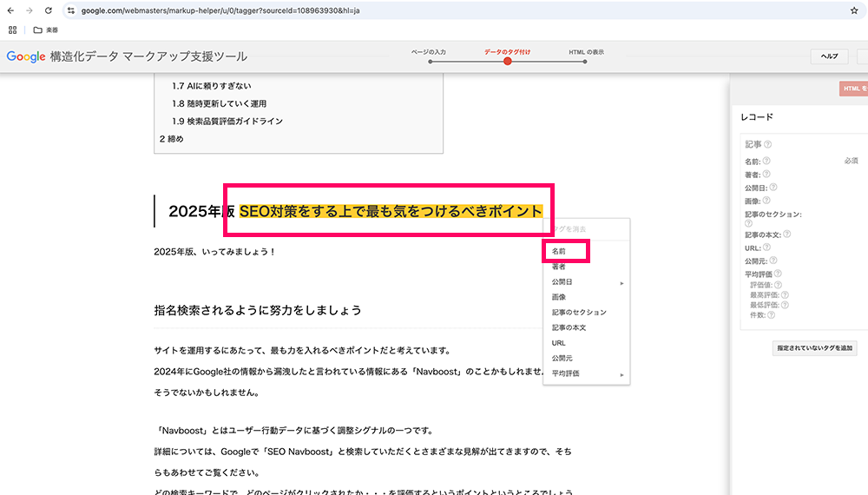Click the text 2025年版、いってみましょう！
The image size is (868, 495).
click(x=214, y=252)
